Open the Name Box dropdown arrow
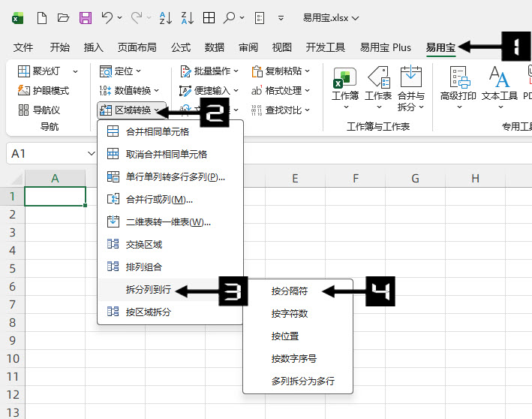This screenshot has height=419, width=532. [91, 153]
